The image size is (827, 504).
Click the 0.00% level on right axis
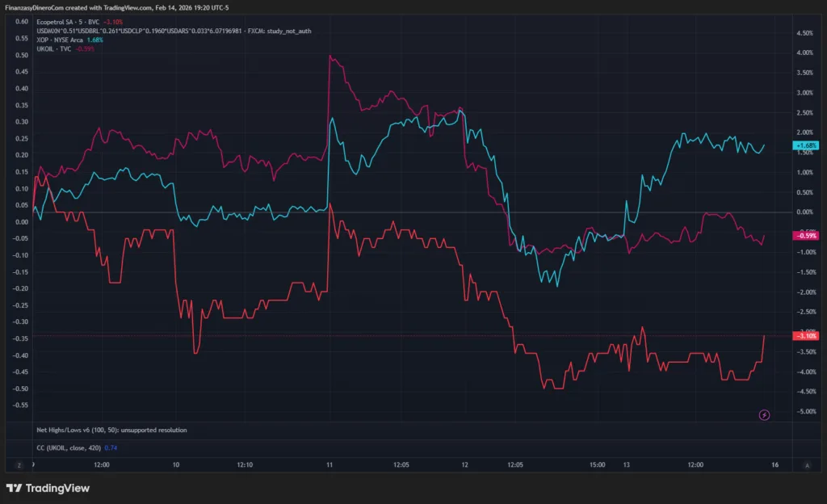804,212
